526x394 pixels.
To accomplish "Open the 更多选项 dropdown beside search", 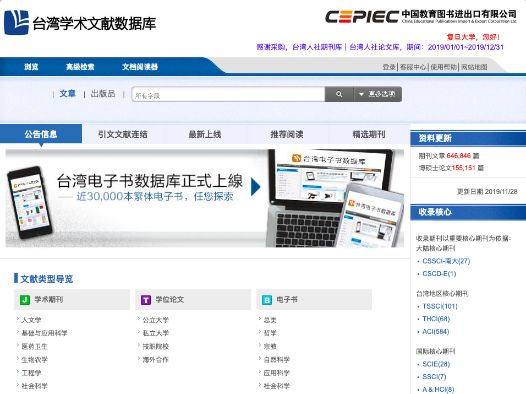I will pos(378,94).
